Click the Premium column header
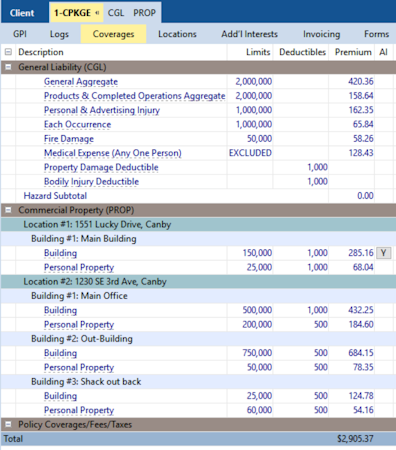396x450 pixels. [353, 52]
